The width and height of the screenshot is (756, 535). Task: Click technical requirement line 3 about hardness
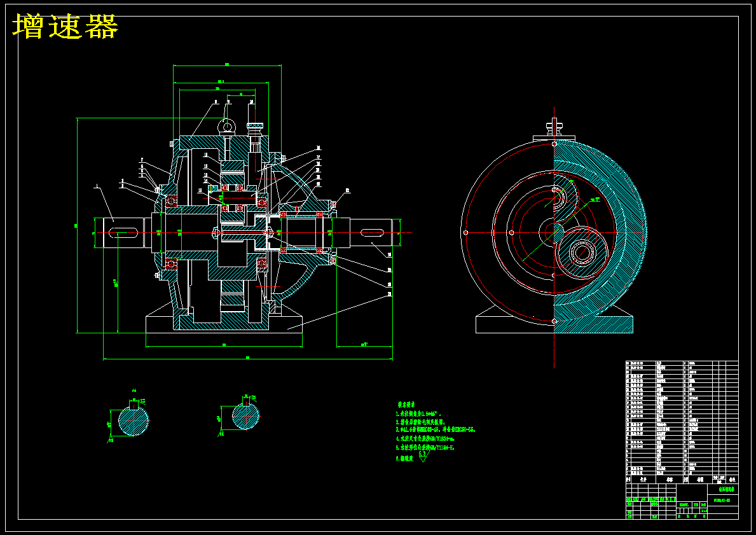[x=436, y=429]
